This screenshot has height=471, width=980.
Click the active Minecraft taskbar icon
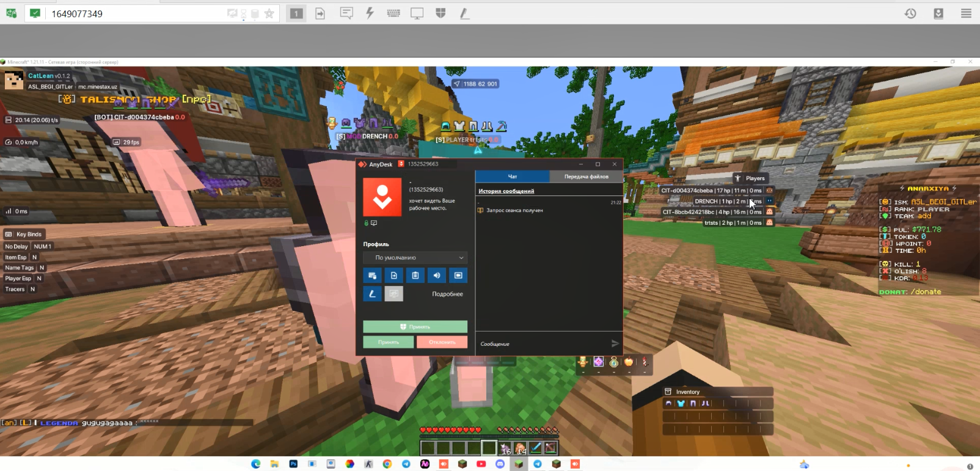click(x=519, y=464)
